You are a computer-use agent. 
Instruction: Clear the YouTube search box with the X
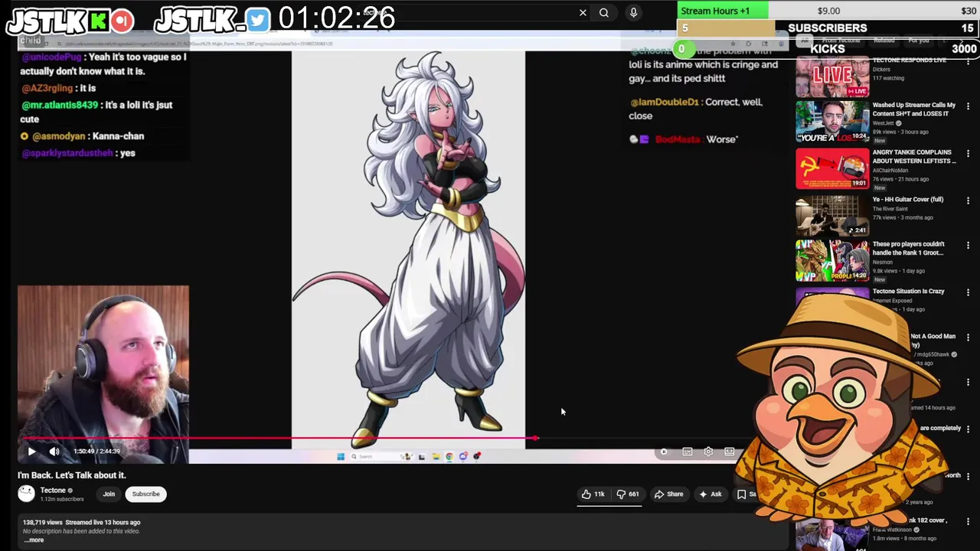(x=583, y=12)
